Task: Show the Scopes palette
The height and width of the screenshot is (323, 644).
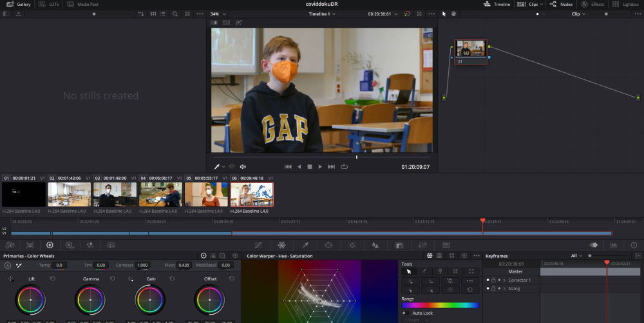Action: coord(614,246)
